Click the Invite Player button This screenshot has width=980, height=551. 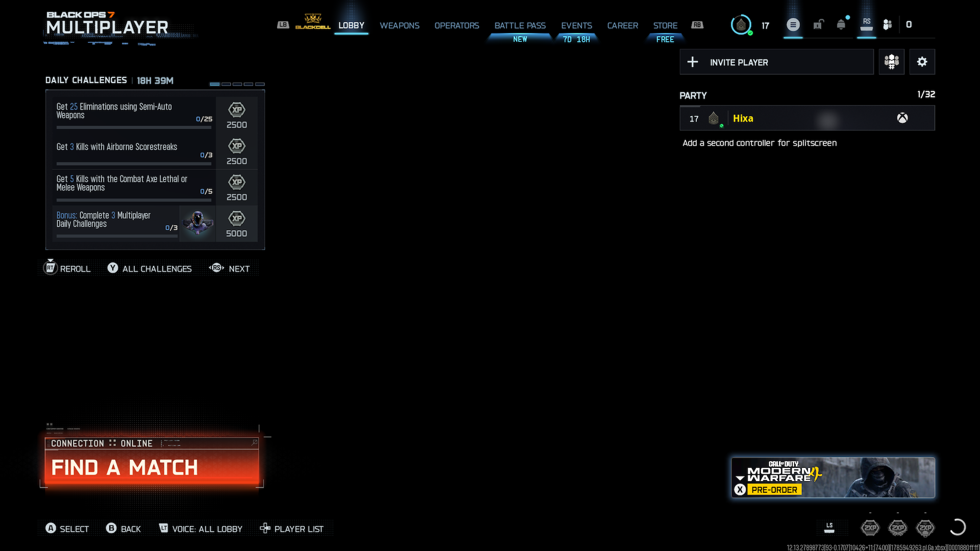[776, 62]
